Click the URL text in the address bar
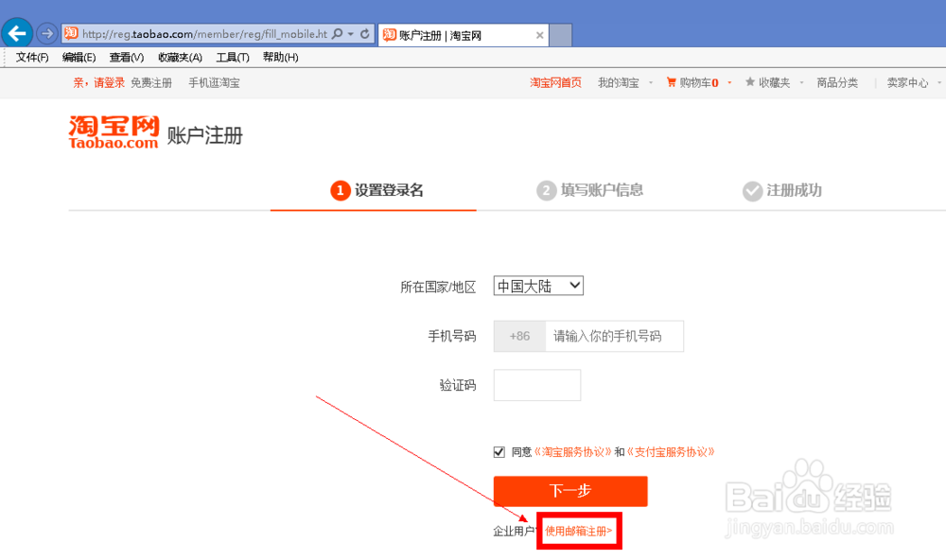The width and height of the screenshot is (946, 560). tap(204, 34)
